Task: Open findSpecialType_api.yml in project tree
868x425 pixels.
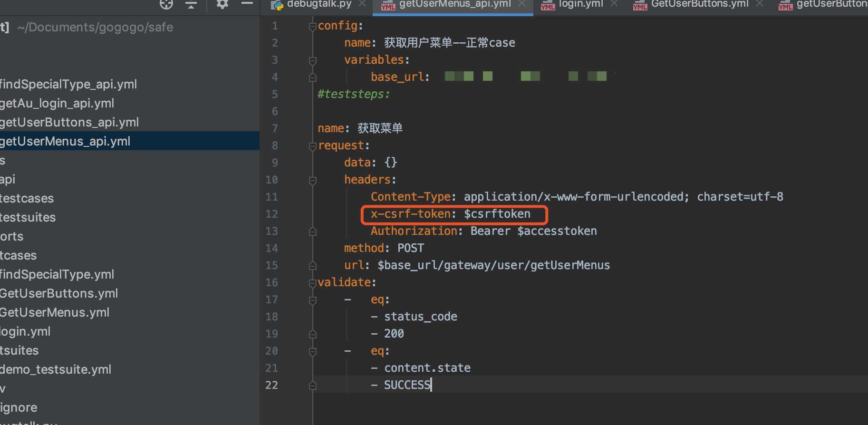Action: click(x=68, y=84)
